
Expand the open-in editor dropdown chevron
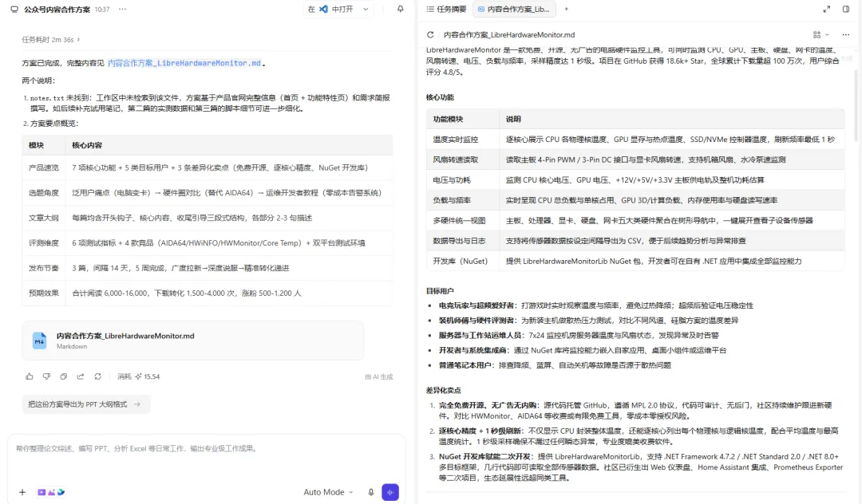tap(366, 10)
